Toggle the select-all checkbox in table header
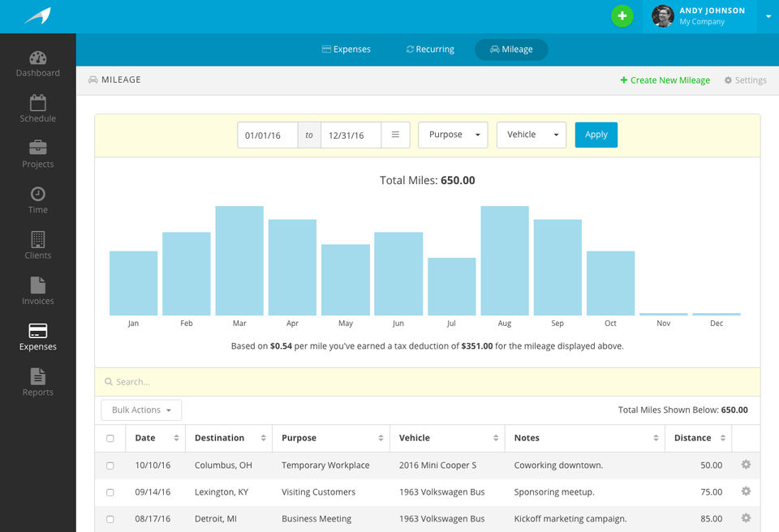Screen dimensions: 779x532 110,438
